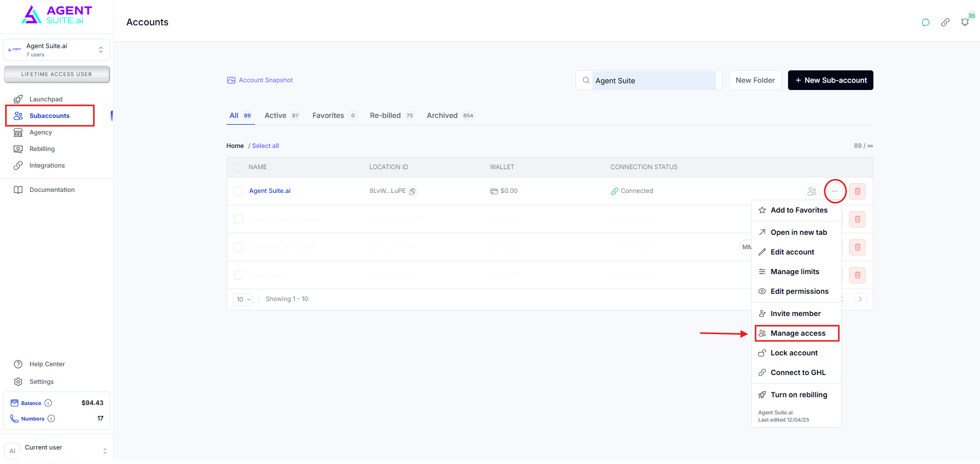The height and width of the screenshot is (464, 980).
Task: Click the Numbers info icon
Action: (51, 418)
